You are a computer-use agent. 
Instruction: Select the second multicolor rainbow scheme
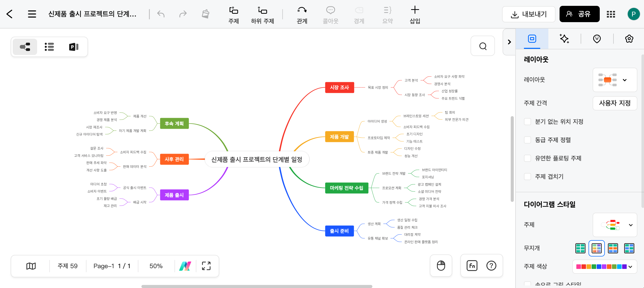(x=597, y=248)
